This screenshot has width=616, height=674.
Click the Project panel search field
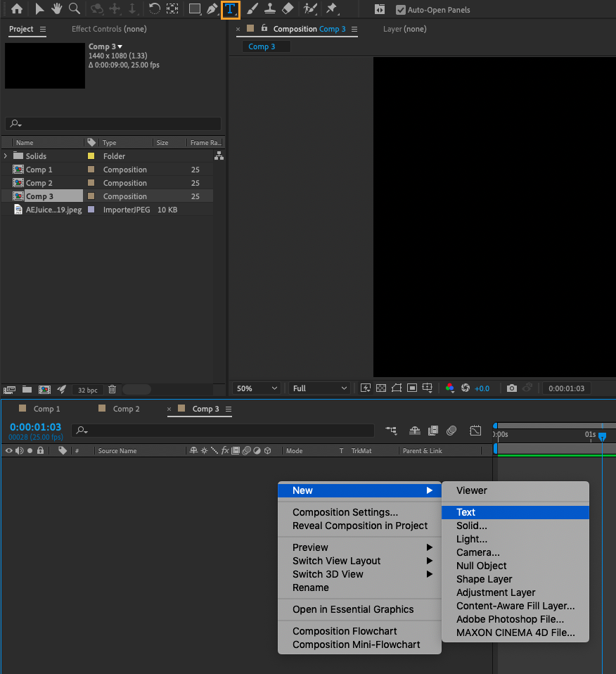coord(113,123)
